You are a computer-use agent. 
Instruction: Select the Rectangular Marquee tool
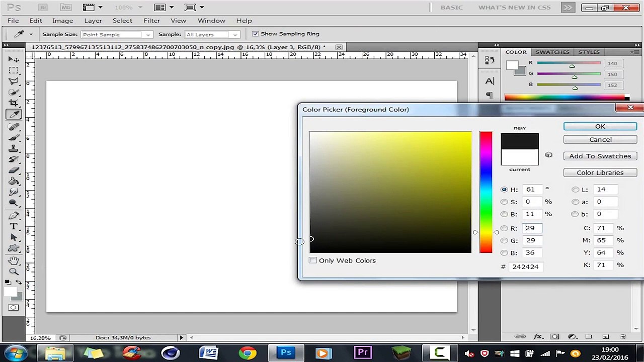pos(14,70)
